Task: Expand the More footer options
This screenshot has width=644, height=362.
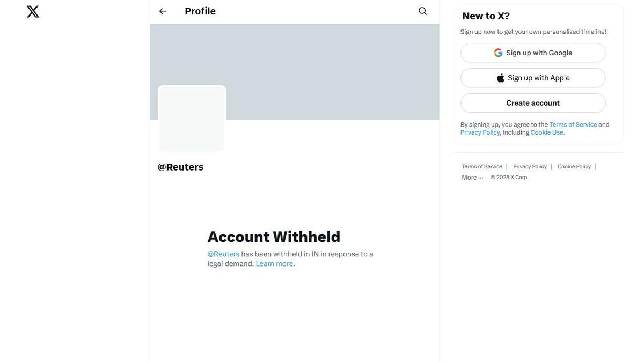Action: pos(472,178)
